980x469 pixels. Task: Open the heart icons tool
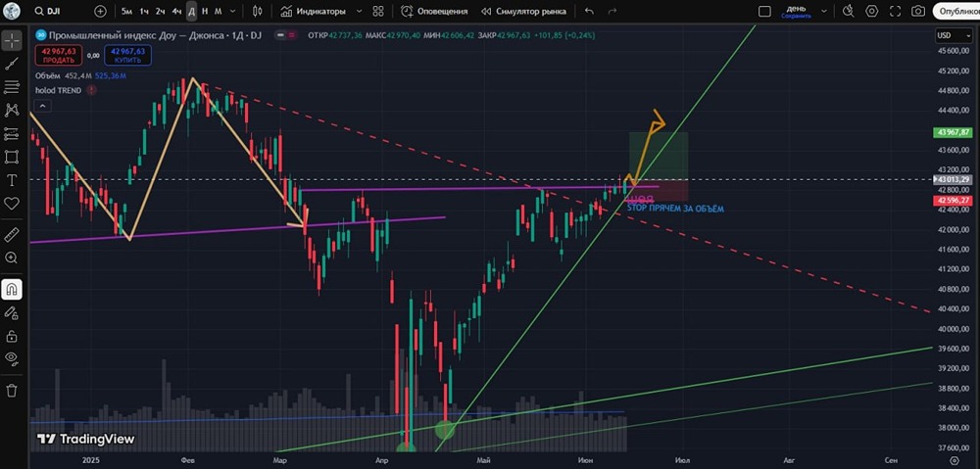(11, 203)
